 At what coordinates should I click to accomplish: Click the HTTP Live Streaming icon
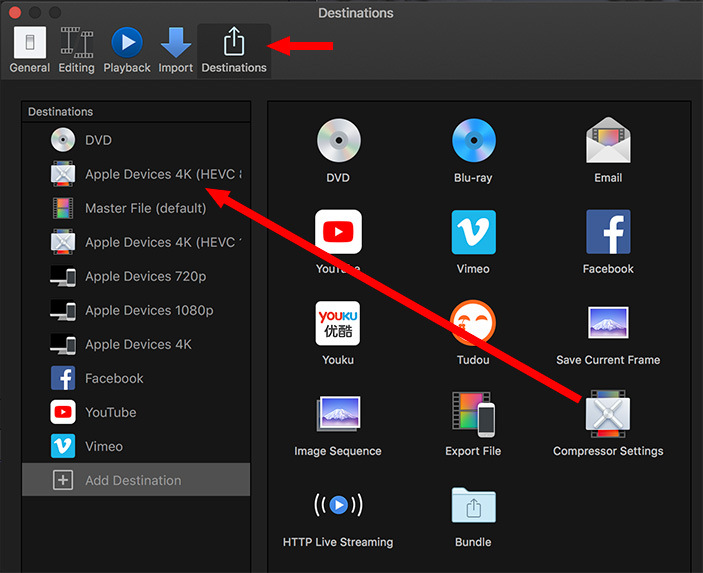point(338,505)
